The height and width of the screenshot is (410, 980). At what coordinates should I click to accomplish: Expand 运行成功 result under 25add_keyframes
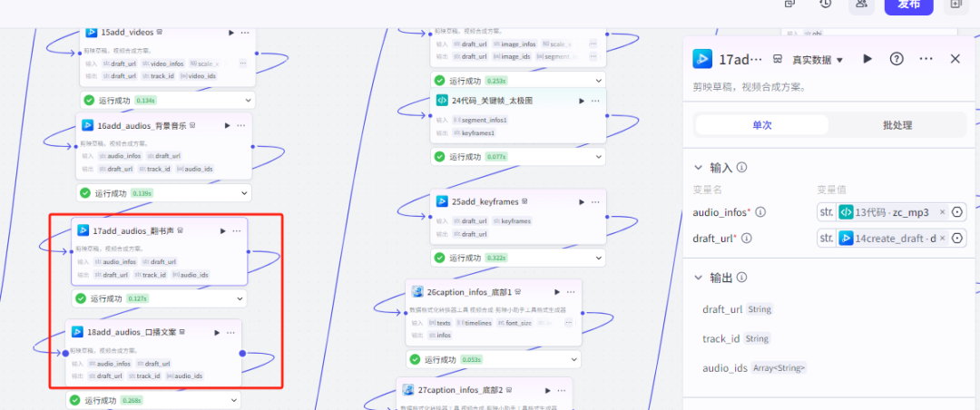[598, 259]
